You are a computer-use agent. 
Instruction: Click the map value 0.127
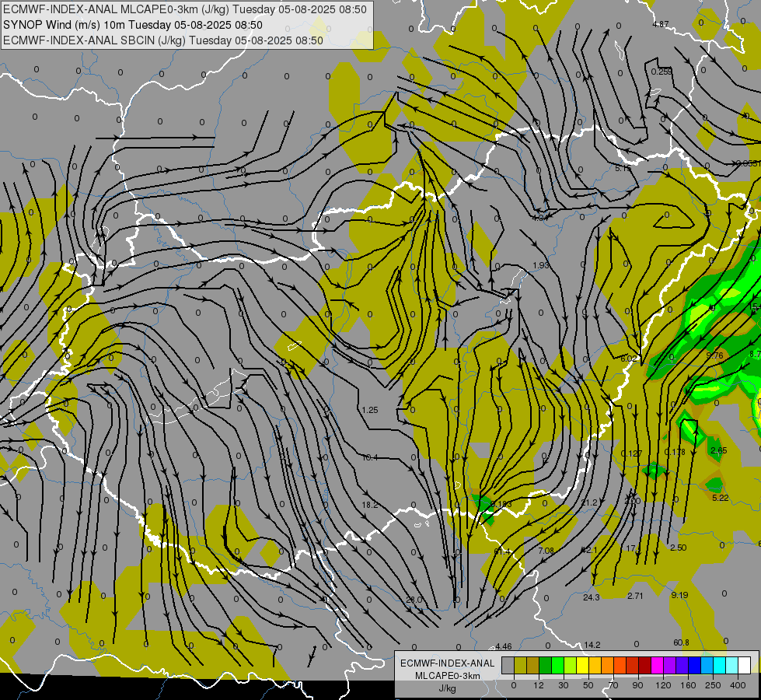[631, 453]
